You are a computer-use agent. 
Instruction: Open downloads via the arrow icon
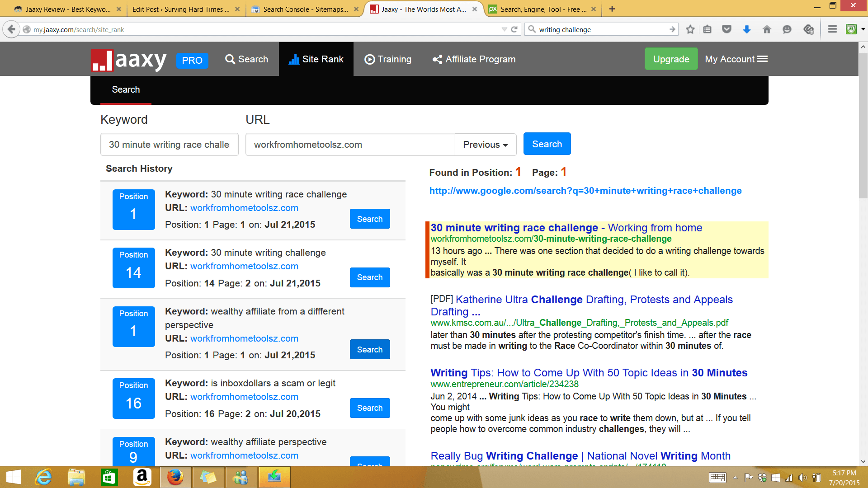[x=747, y=29]
